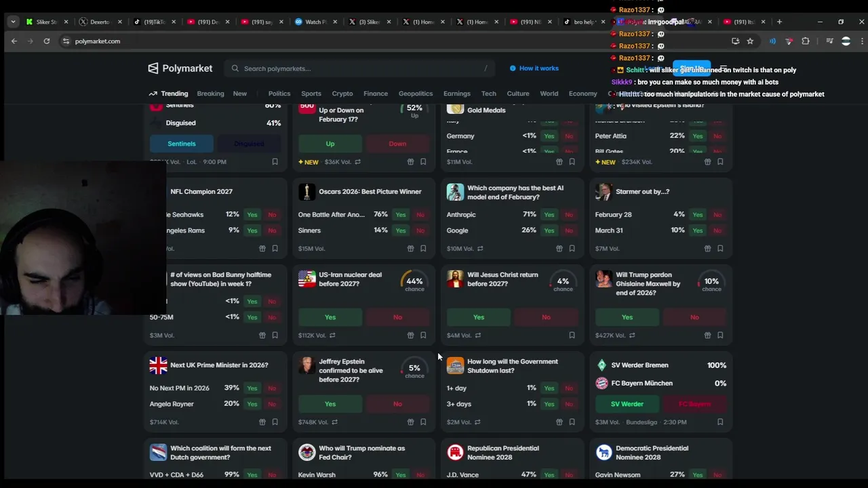Click the Polymarket logo
Viewport: 868px width, 488px height.
180,68
